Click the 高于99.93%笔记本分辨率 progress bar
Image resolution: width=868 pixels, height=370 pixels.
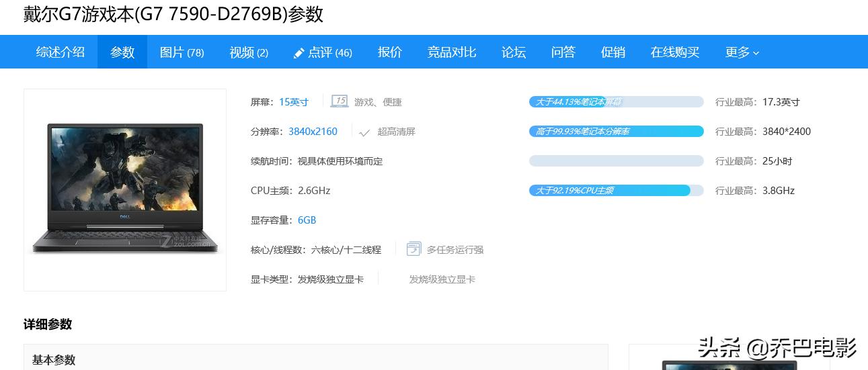click(x=617, y=132)
